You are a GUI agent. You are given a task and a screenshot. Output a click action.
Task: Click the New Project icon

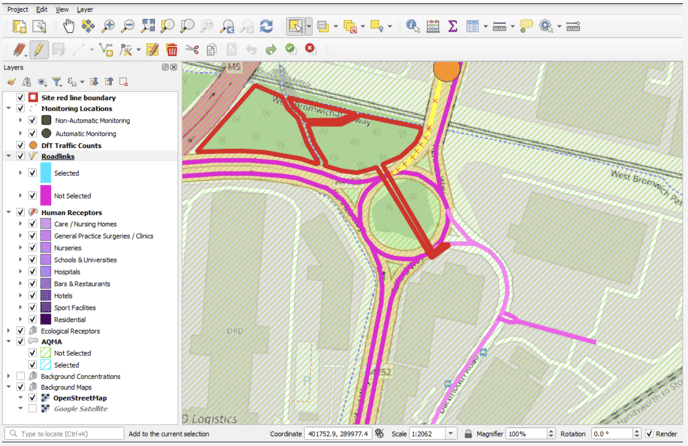19,26
